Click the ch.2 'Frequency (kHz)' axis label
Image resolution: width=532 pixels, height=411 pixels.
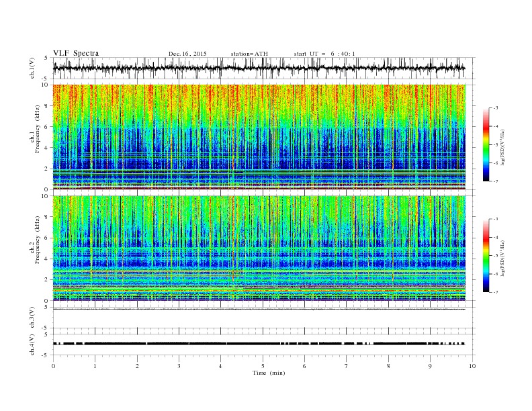38,240
